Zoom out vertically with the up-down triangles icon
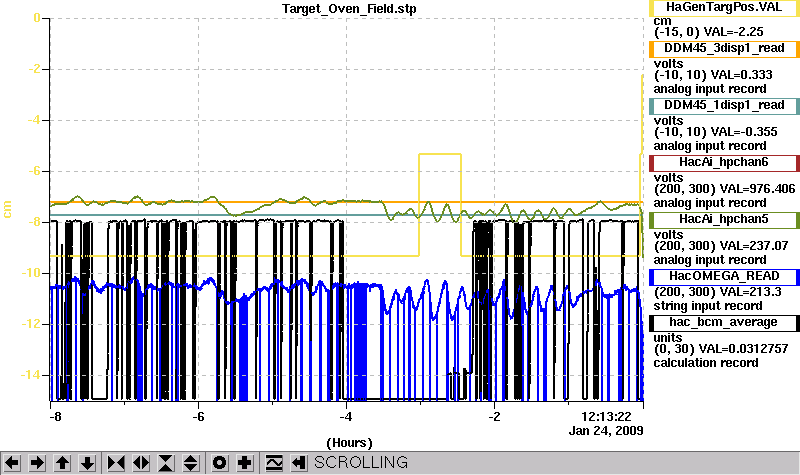Image resolution: width=800 pixels, height=475 pixels. (191, 463)
